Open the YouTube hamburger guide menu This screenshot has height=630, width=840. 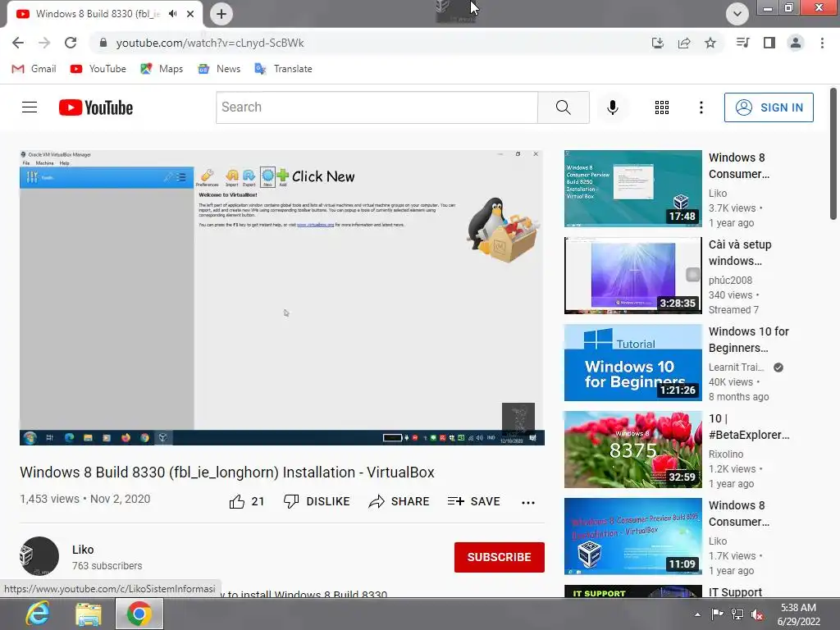point(30,107)
